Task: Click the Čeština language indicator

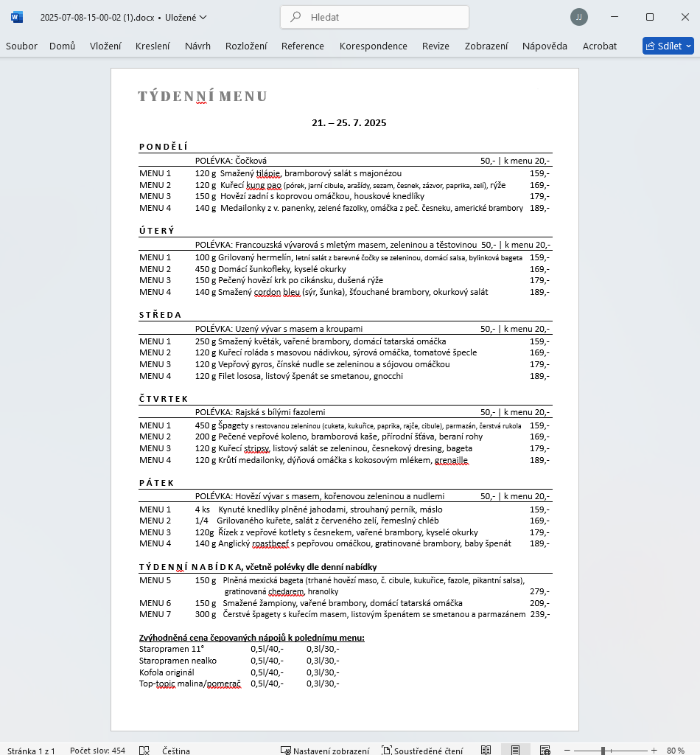Action: click(x=176, y=751)
